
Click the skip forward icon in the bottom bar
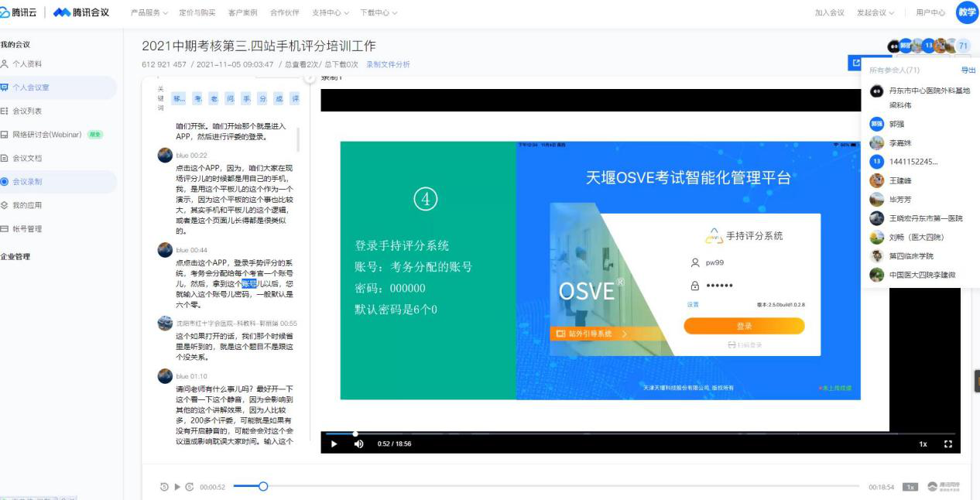click(190, 487)
